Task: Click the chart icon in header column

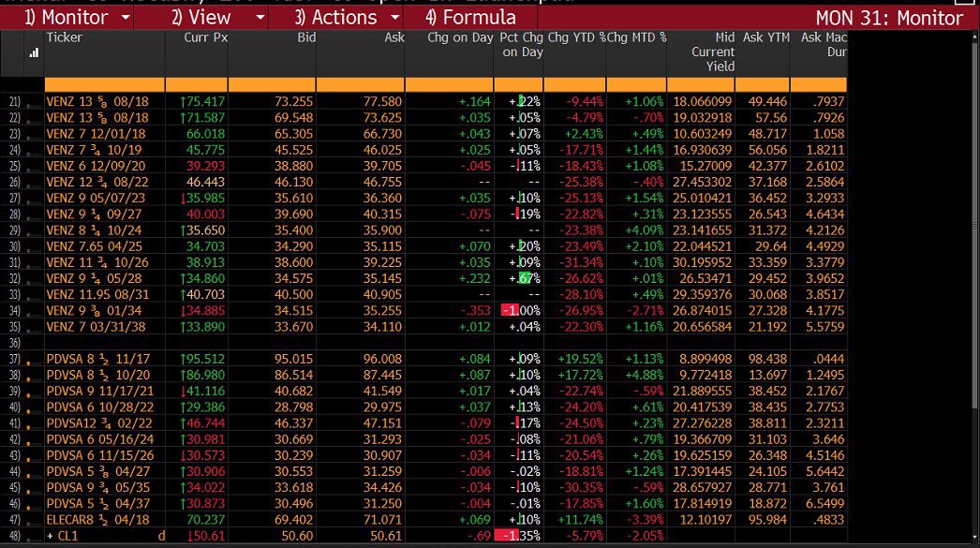Action: coord(34,53)
